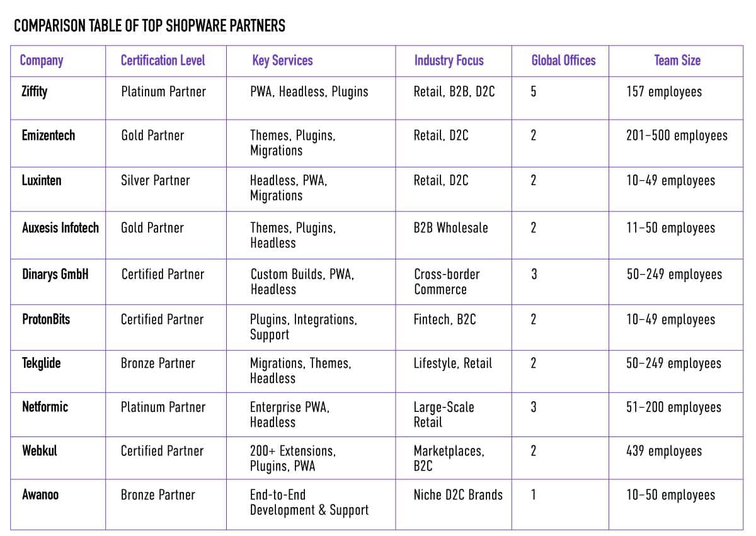Viewport: 756px width, 536px height.
Task: Select the Tekglide company name
Action: (x=42, y=363)
